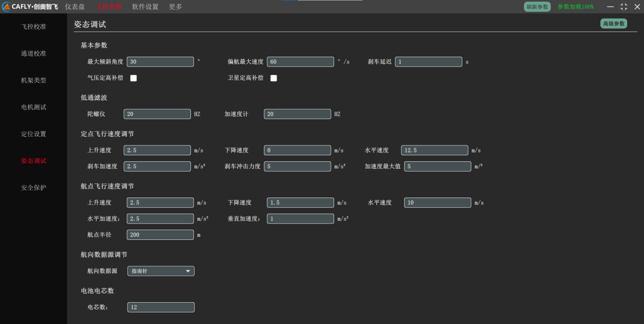Screen dimensions: 644x324
Task: Edit the 陀螺仪 low-pass filter field
Action: pyautogui.click(x=158, y=114)
